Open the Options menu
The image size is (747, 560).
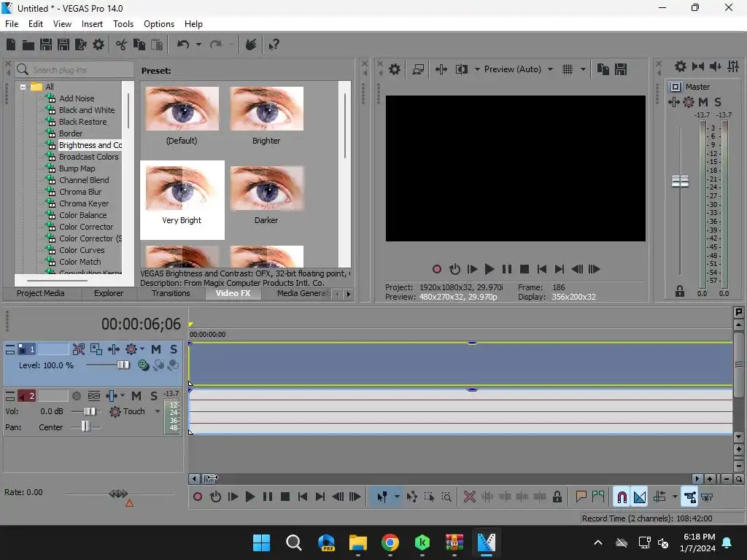(x=158, y=24)
